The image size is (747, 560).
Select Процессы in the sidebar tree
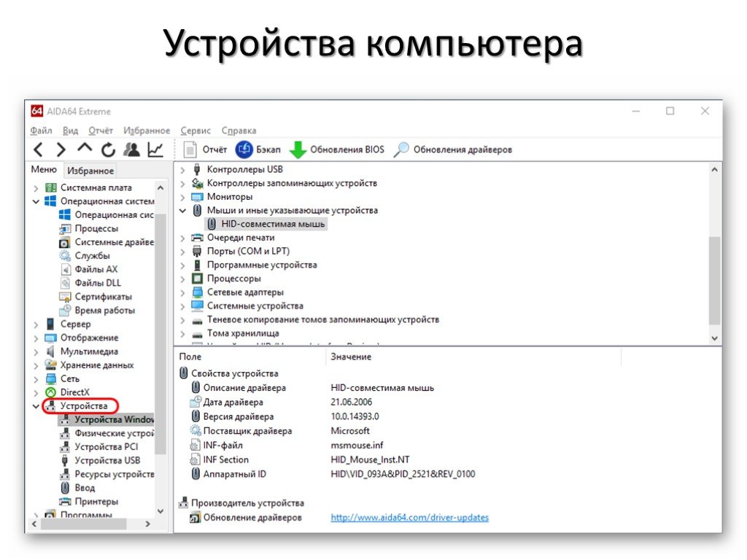click(x=88, y=228)
